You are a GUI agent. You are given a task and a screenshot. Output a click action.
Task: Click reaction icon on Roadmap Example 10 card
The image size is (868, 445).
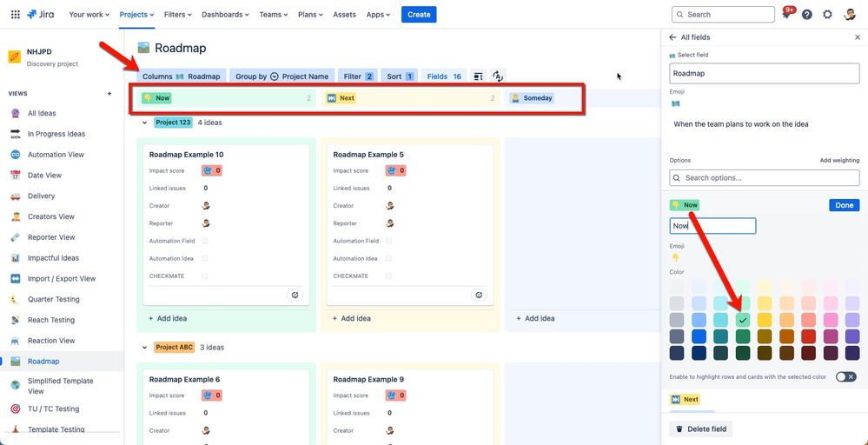tap(295, 295)
